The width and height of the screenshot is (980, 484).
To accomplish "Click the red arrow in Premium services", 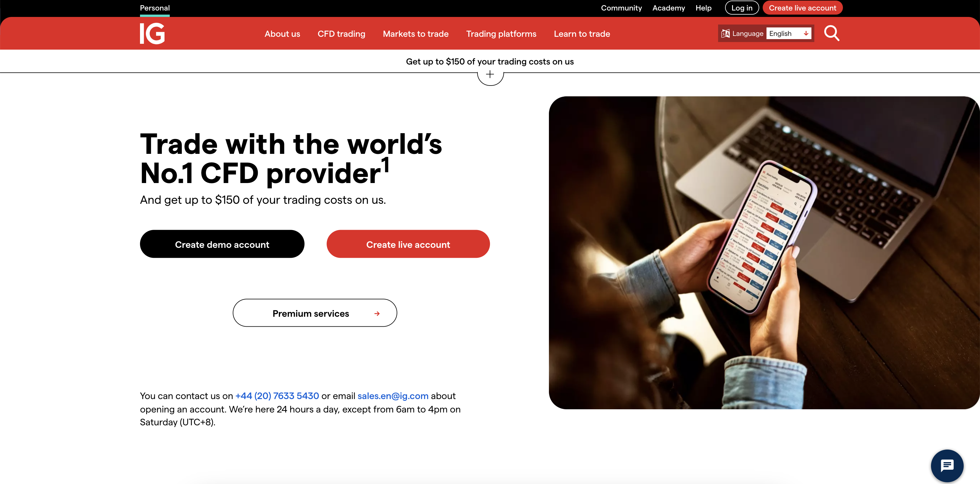I will click(x=377, y=314).
